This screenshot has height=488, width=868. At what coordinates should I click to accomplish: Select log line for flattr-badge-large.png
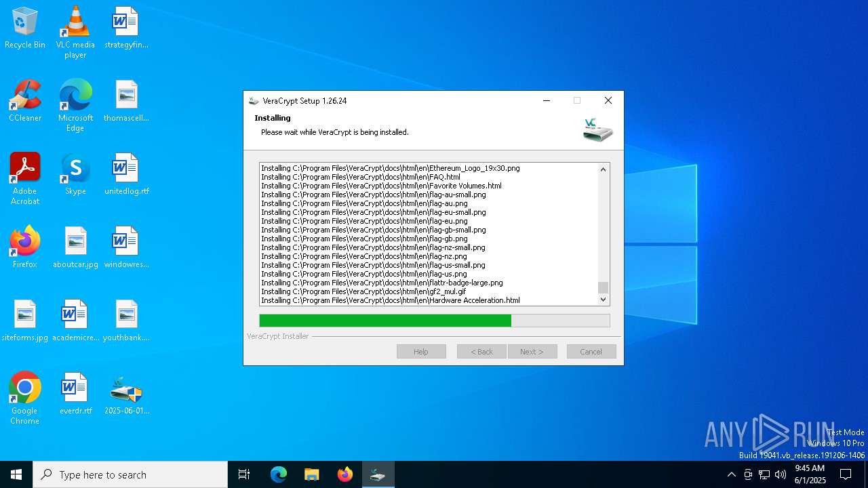pos(382,283)
